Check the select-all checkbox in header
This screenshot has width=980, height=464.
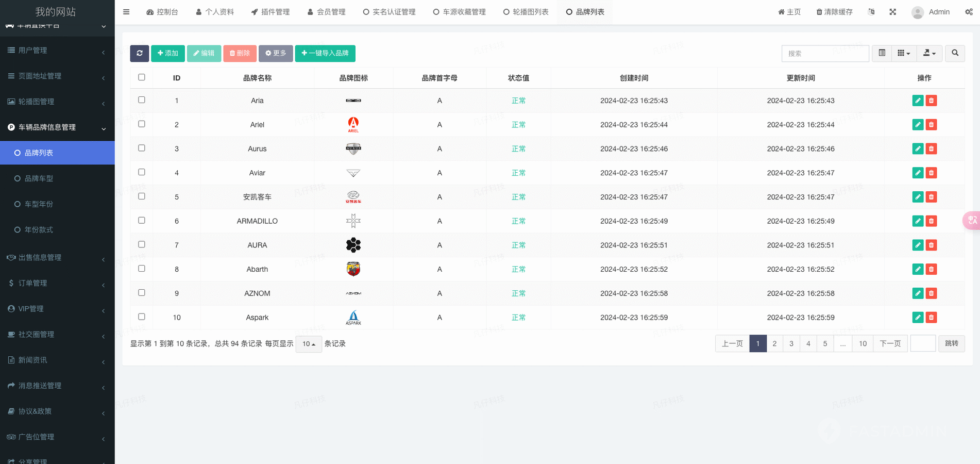click(x=142, y=77)
